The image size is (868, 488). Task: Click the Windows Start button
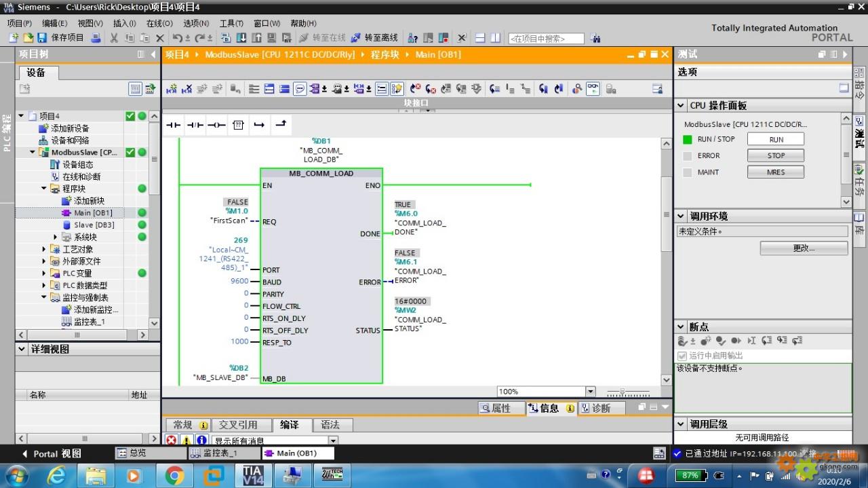[x=16, y=476]
